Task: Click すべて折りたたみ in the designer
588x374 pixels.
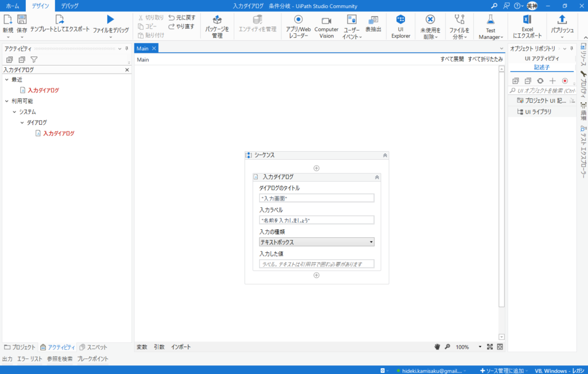Action: pos(485,59)
